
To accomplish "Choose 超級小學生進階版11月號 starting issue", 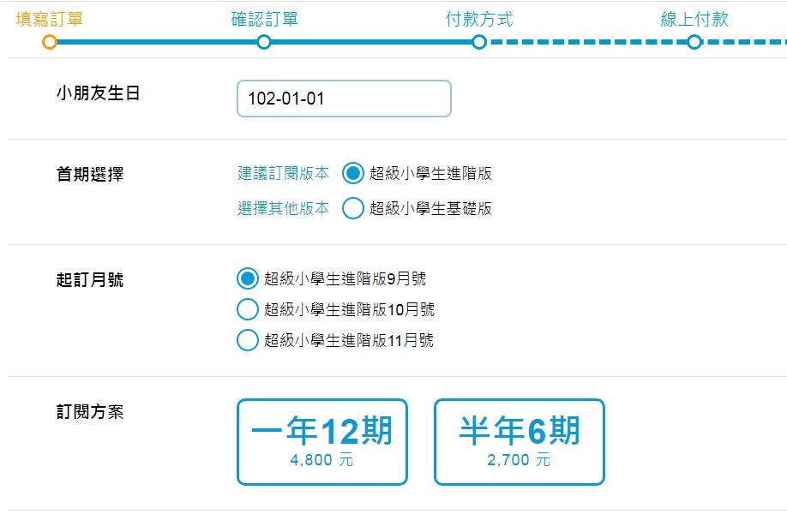I will coord(248,340).
